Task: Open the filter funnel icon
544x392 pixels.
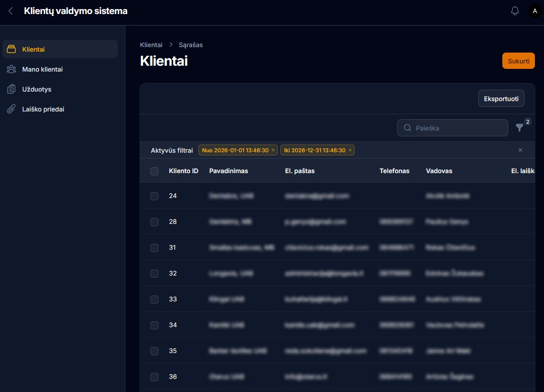Action: [520, 128]
